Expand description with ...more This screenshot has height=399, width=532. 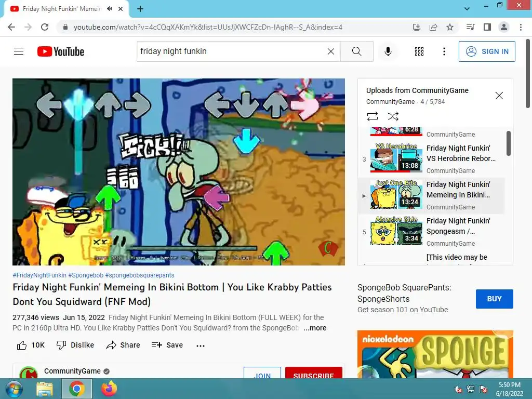click(315, 328)
